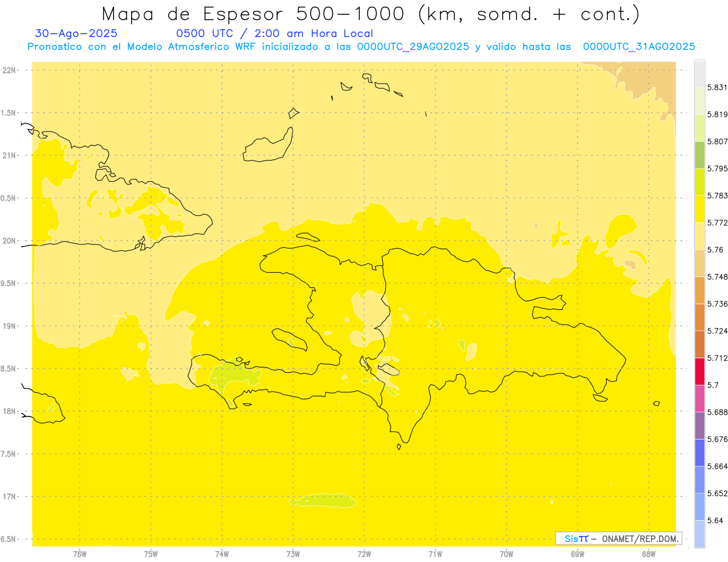This screenshot has width=728, height=562.
Task: Pick the light blue 5.64–5.652 legend swatch
Action: pos(699,507)
